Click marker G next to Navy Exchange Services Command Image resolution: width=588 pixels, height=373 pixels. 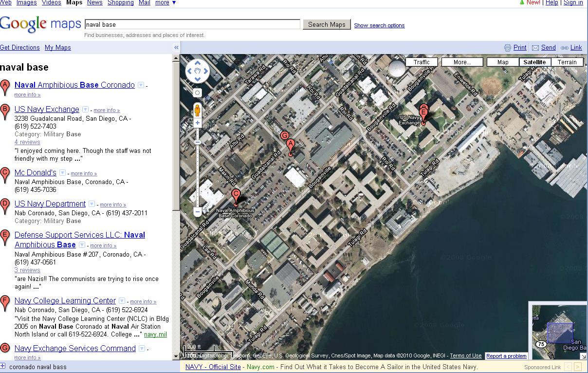tap(5, 350)
